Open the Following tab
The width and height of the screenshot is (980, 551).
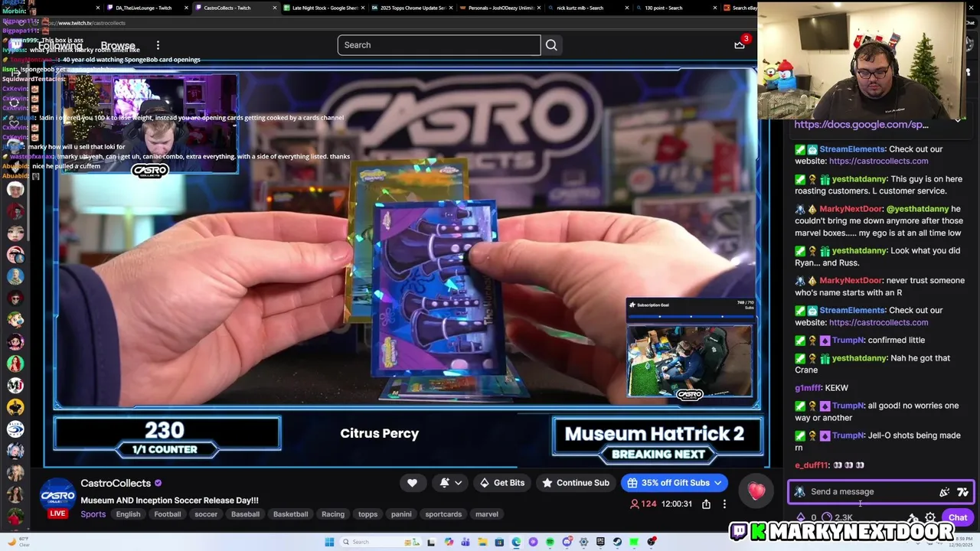(x=60, y=46)
